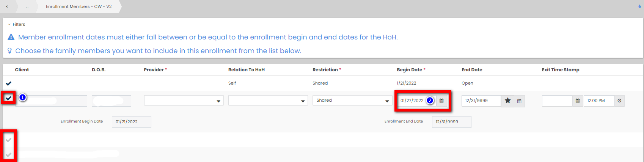This screenshot has width=644, height=162.
Task: Click the clock icon next to 12:00 PM
Action: pyautogui.click(x=619, y=101)
